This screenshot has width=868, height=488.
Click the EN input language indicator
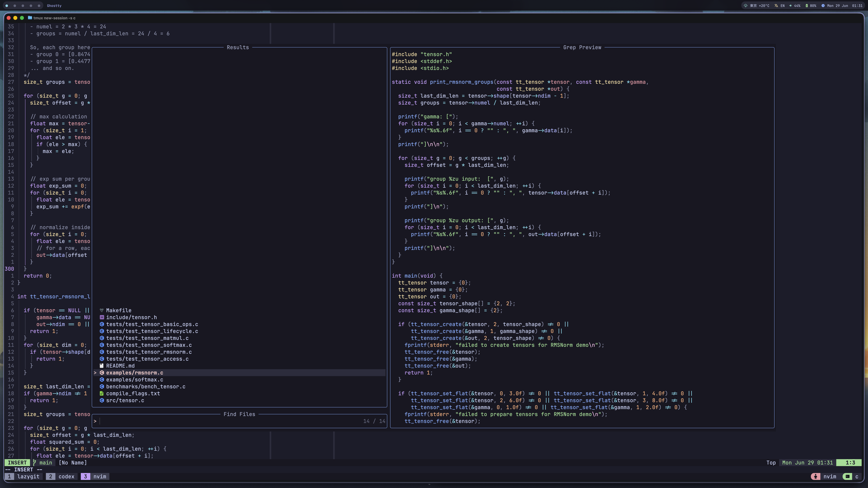click(780, 6)
